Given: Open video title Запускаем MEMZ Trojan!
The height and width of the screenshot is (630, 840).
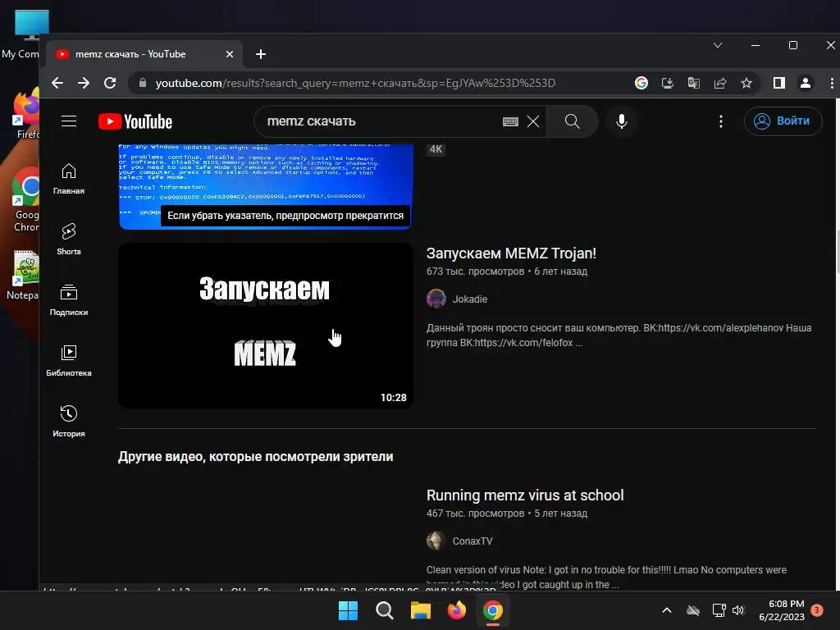Looking at the screenshot, I should pos(511,253).
